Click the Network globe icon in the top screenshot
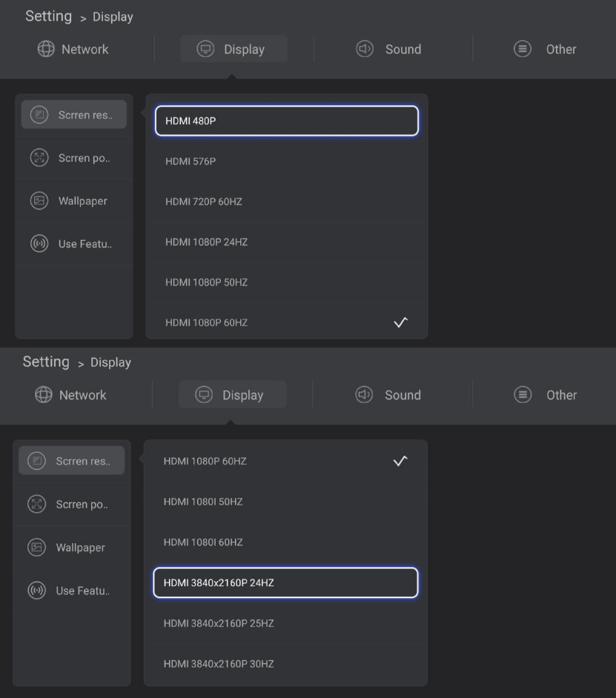616x698 pixels. (46, 49)
